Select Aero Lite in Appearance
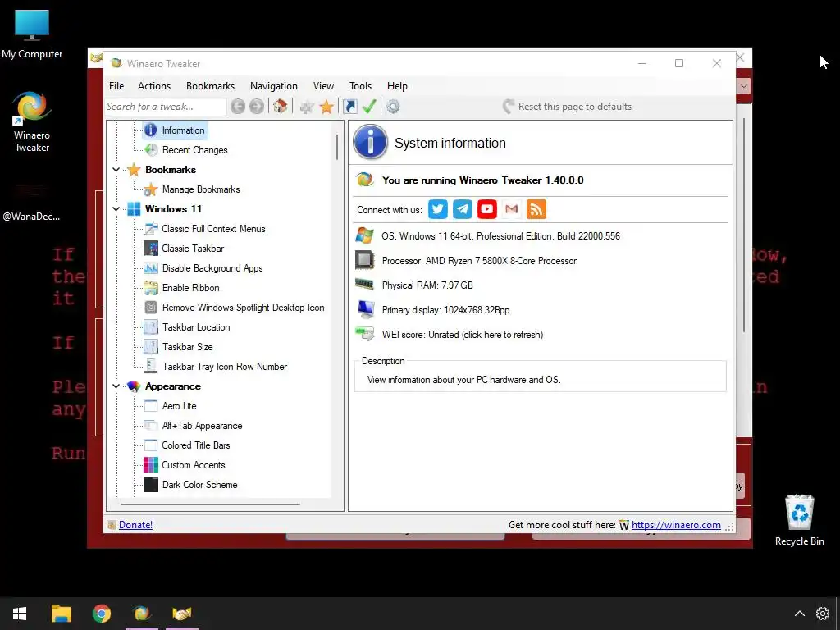The width and height of the screenshot is (840, 630). (x=180, y=406)
